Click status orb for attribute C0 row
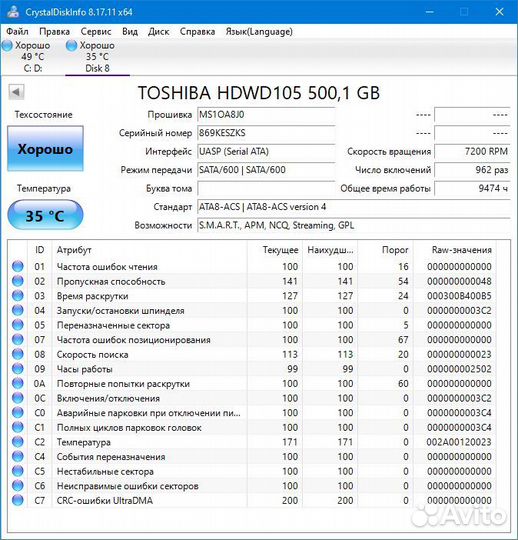Screen dimensions: 518x540 [18, 413]
